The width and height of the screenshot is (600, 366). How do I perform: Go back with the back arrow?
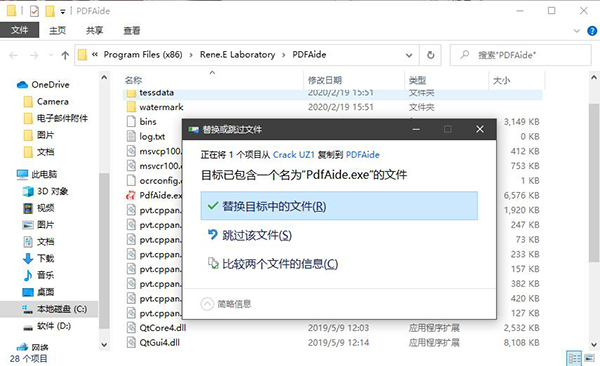13,56
